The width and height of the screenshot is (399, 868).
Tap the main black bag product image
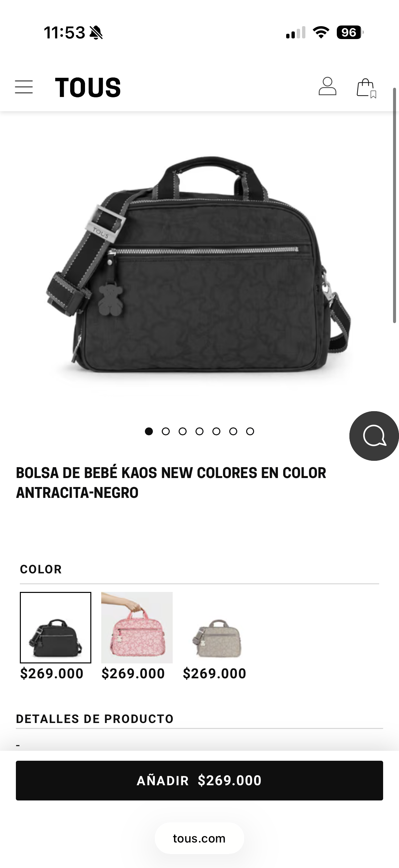199,265
